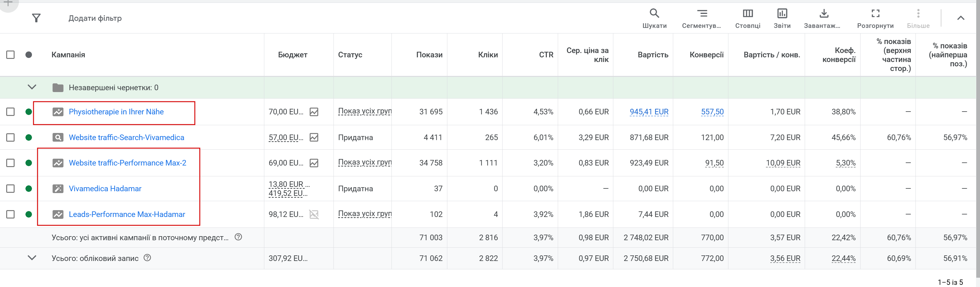Screen dimensions: 980x287
Task: Click budget chart icon for Physiotherapie campaign
Action: 314,112
